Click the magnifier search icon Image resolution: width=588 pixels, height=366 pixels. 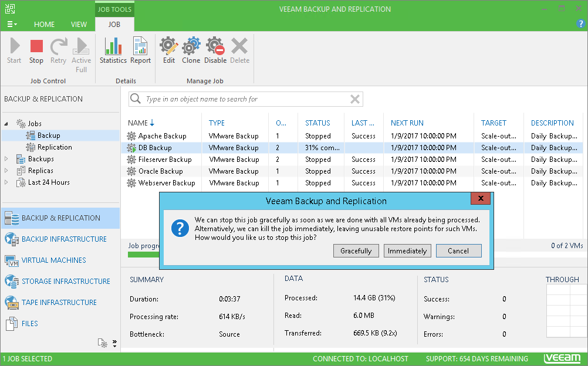pyautogui.click(x=136, y=99)
